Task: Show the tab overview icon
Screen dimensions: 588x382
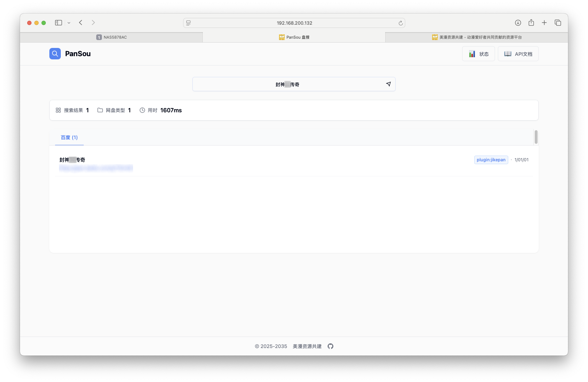Action: click(x=558, y=23)
